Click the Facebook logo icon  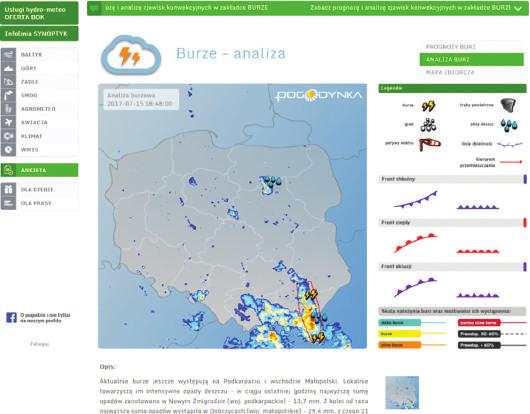[11, 317]
